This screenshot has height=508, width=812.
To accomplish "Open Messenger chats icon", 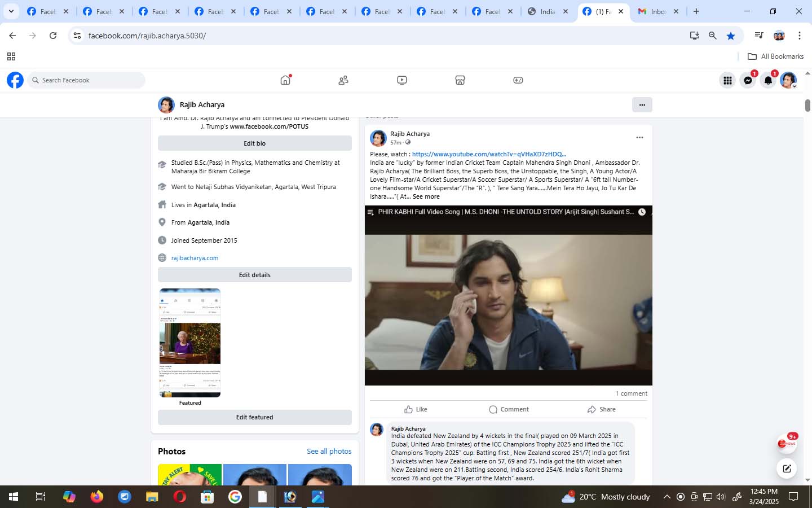I will (748, 81).
